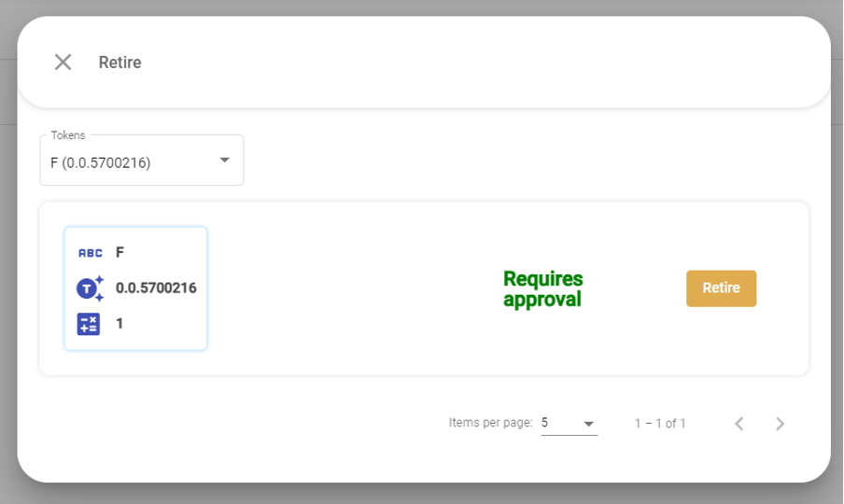
Task: Expand the Tokens dropdown arrow
Action: (x=224, y=161)
